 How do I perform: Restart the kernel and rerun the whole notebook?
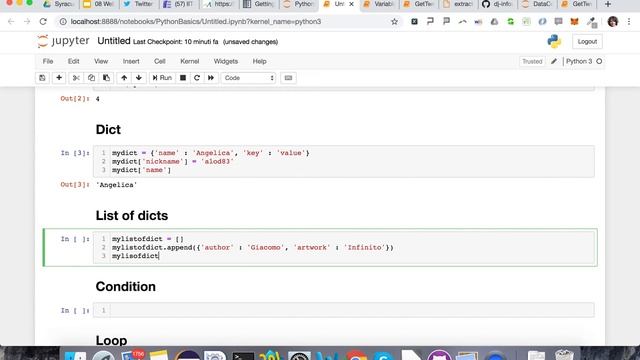(211, 78)
